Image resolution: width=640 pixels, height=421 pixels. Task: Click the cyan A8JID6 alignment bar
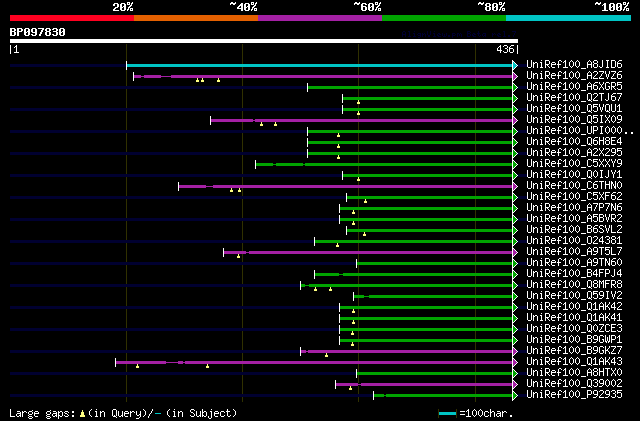(320, 65)
